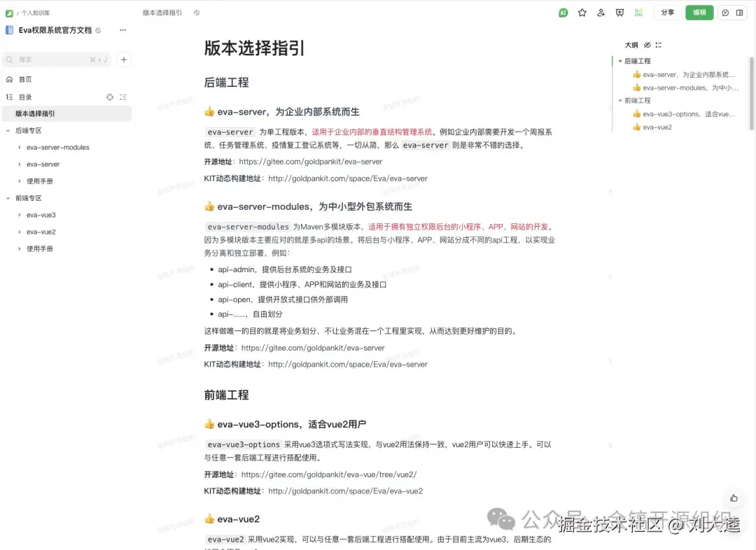Open the 版本选择指引 tab

coord(163,12)
